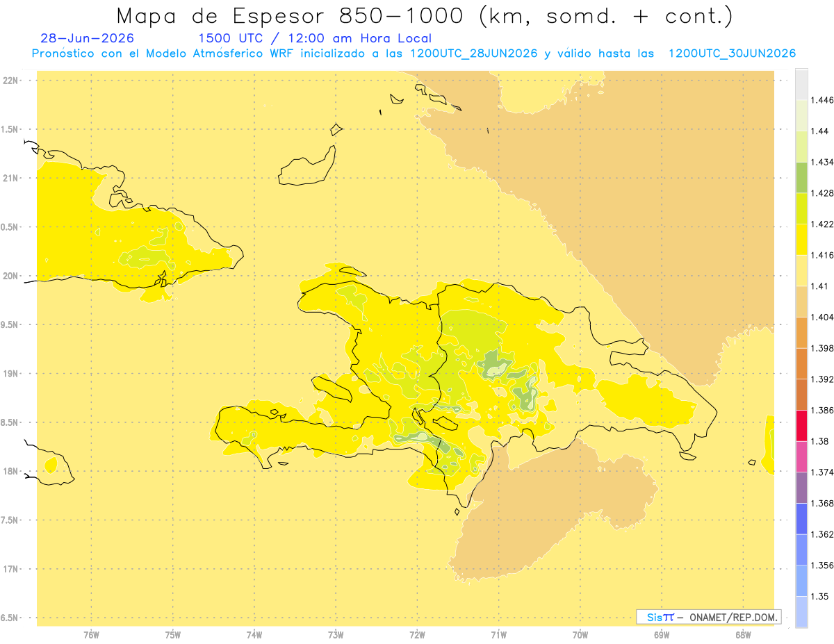Click the pink 1.374–1.38 legend color segment

tap(801, 456)
